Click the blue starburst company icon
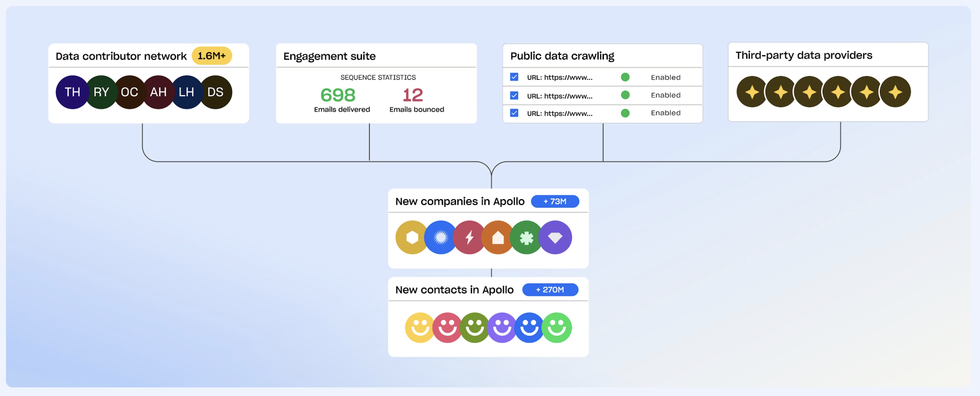 click(x=441, y=237)
